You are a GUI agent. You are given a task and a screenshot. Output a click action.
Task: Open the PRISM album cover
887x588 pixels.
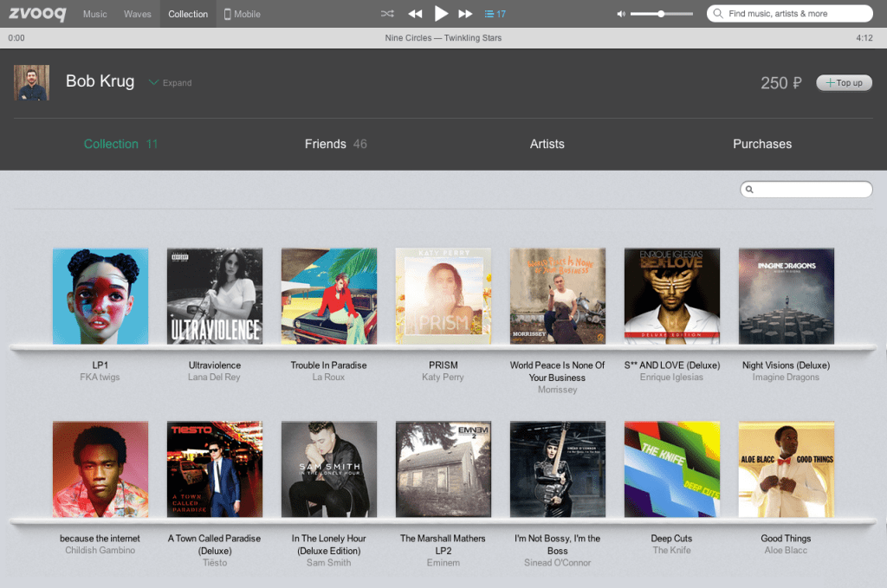pyautogui.click(x=443, y=296)
